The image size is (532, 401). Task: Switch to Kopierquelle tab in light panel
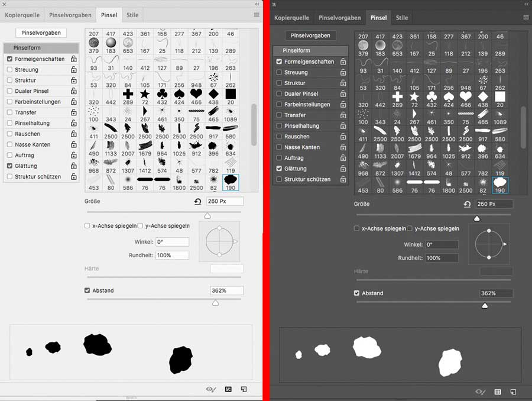pyautogui.click(x=22, y=15)
